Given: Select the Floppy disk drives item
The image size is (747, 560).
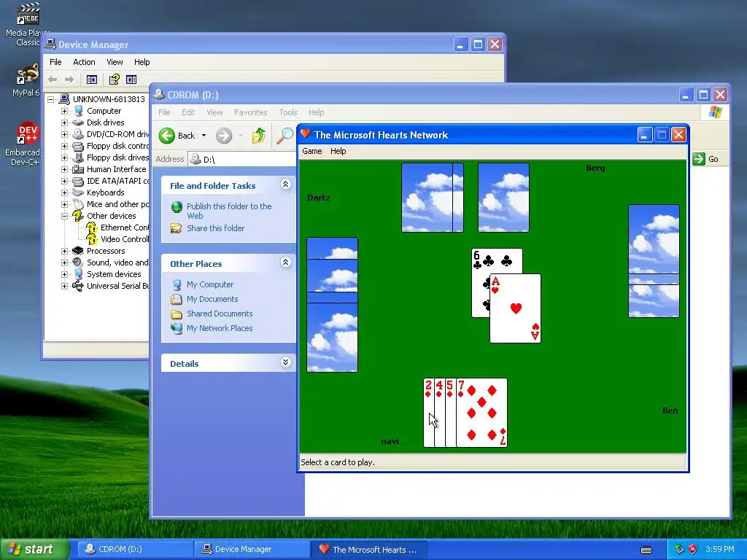Looking at the screenshot, I should (117, 157).
